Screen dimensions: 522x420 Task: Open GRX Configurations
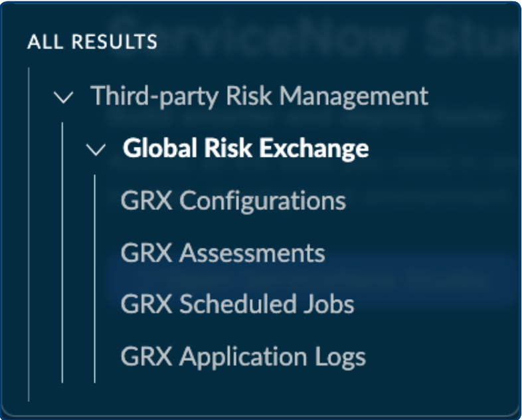pos(233,201)
